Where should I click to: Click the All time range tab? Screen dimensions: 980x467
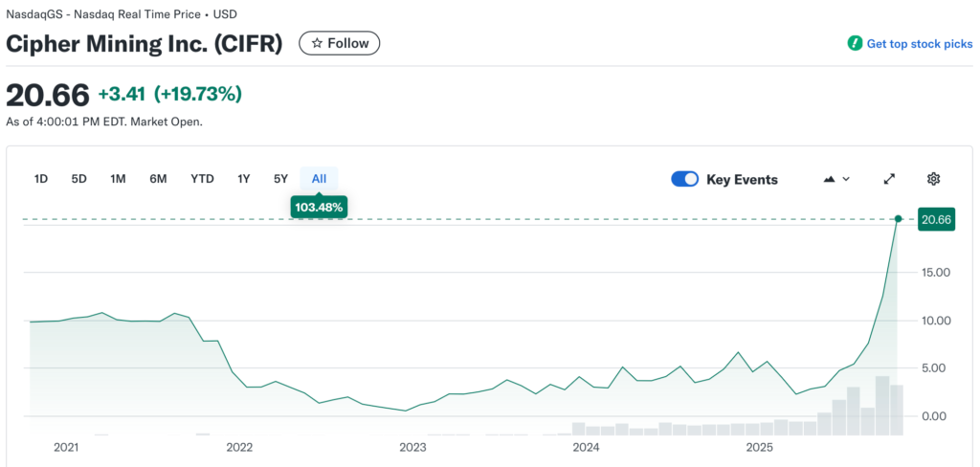point(319,179)
